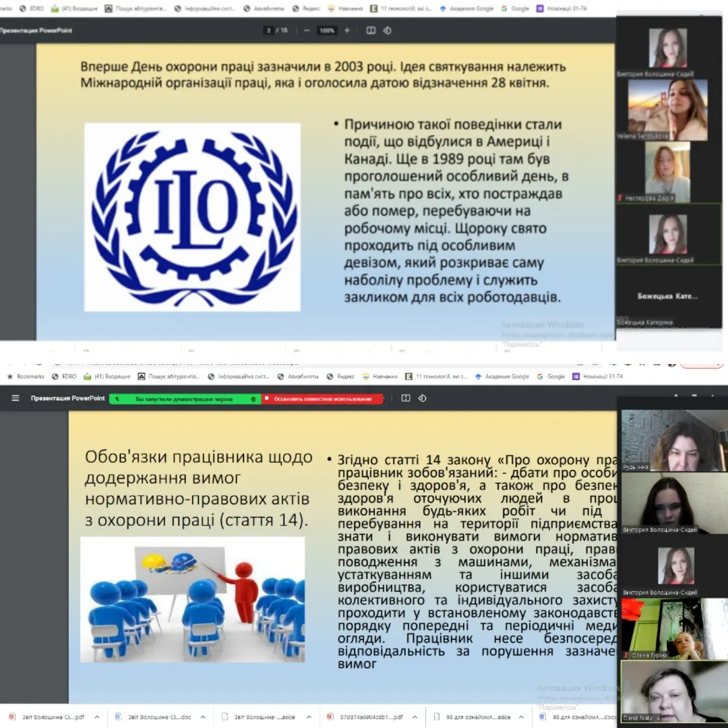Rotate the page in lower PDF viewer
Image resolution: width=728 pixels, height=728 pixels.
(x=422, y=398)
